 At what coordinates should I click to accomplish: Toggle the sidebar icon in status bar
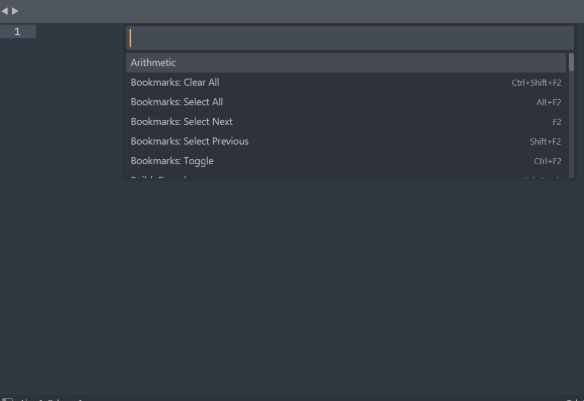coord(7,399)
